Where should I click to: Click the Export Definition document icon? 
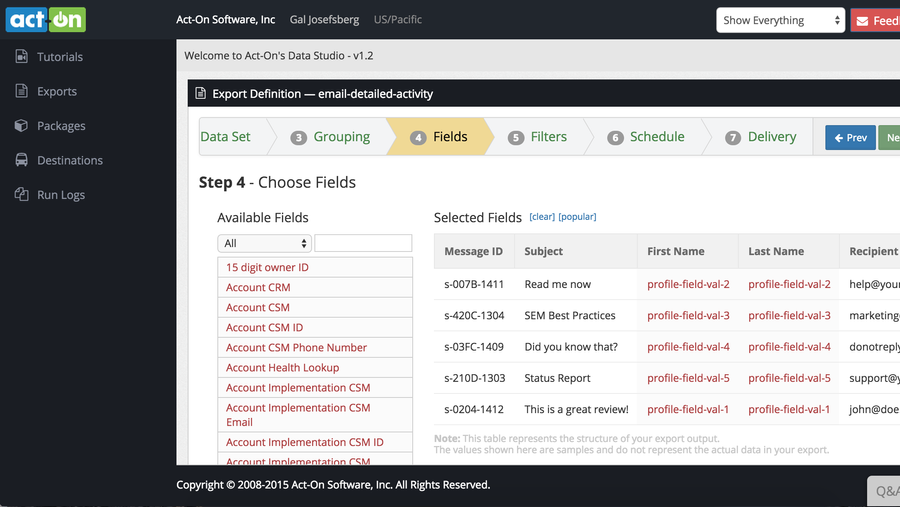[x=200, y=94]
